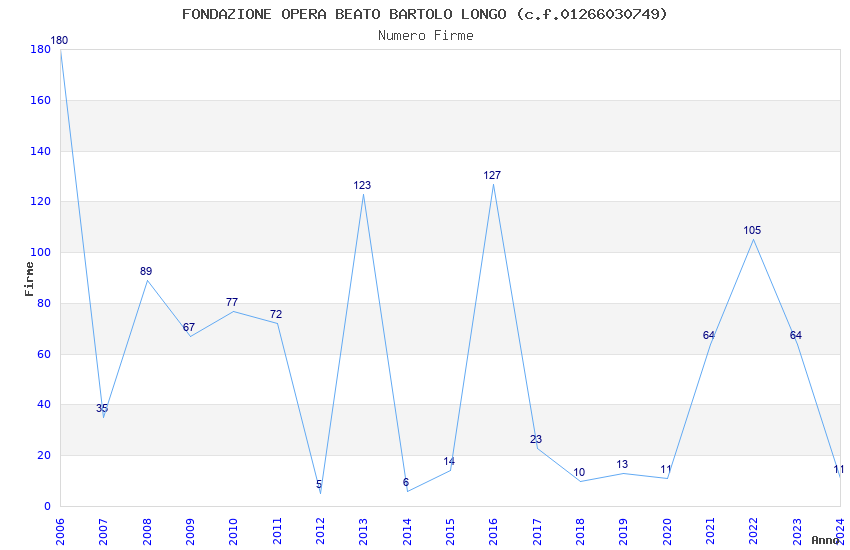The height and width of the screenshot is (550, 850).
Task: Select the x-axis year label 2022
Action: pos(754,531)
